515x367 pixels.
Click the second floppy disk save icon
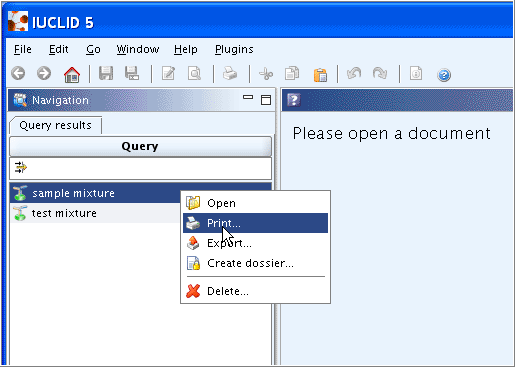132,73
